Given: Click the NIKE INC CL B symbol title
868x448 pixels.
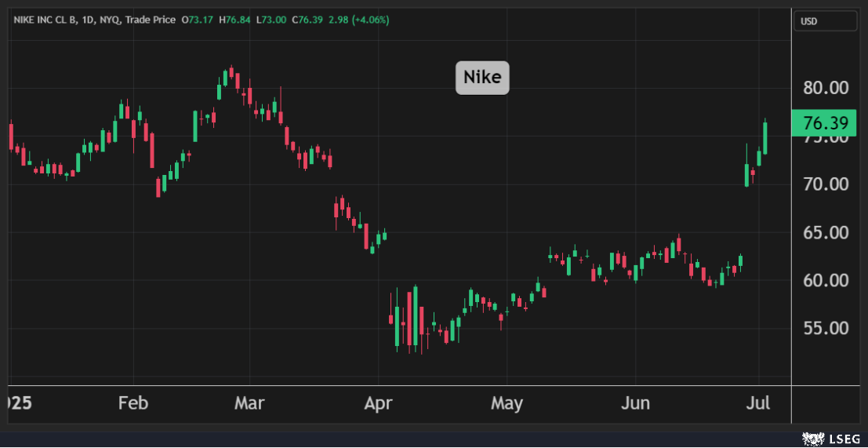Looking at the screenshot, I should (x=45, y=20).
